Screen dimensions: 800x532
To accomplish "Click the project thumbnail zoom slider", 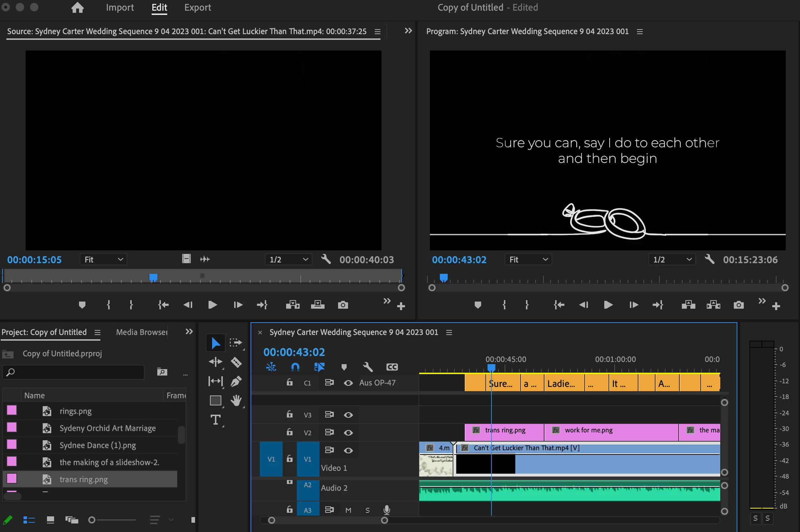I will coord(92,520).
